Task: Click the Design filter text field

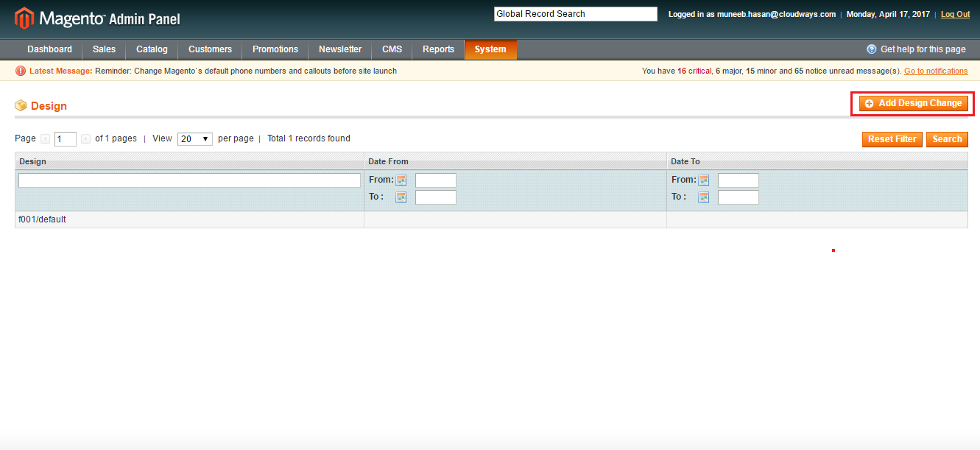Action: click(x=189, y=180)
